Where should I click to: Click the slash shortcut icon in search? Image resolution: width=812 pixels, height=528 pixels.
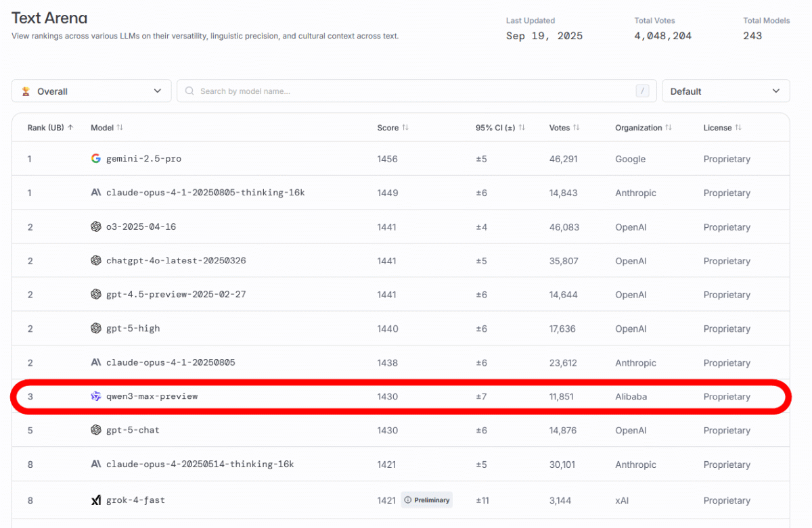click(x=643, y=91)
